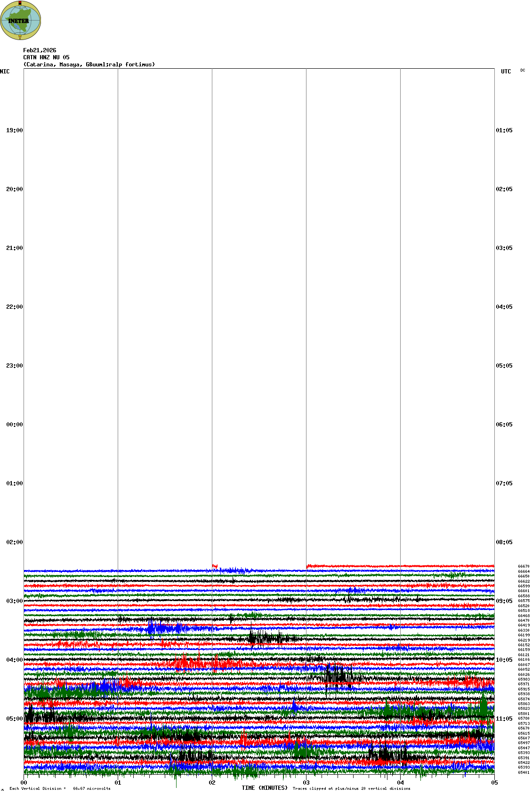
Task: Click the 00:00 NIC time marker
Action: coord(14,425)
